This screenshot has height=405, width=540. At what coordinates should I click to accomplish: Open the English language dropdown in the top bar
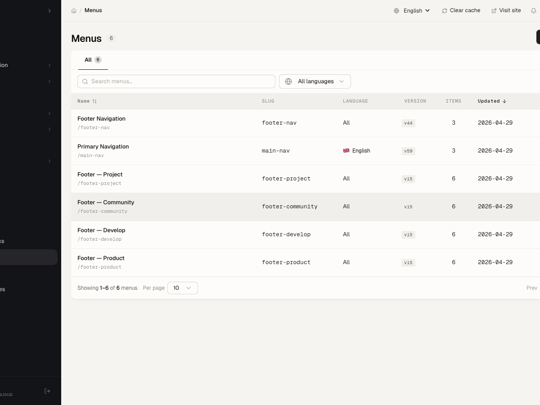412,11
